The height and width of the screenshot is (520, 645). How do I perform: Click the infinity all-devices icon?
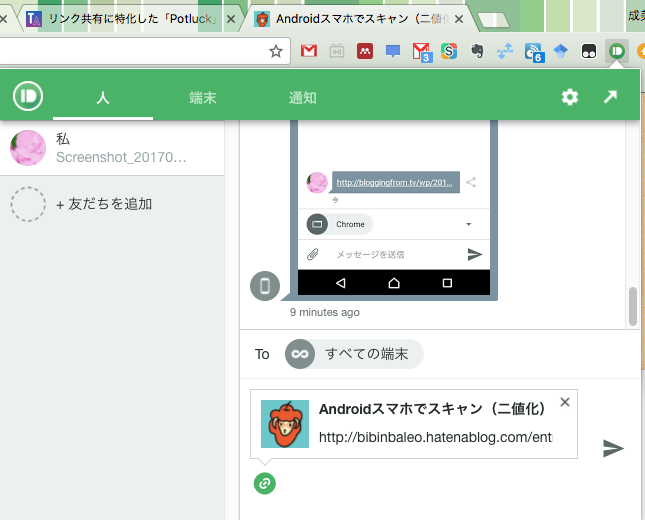(300, 354)
